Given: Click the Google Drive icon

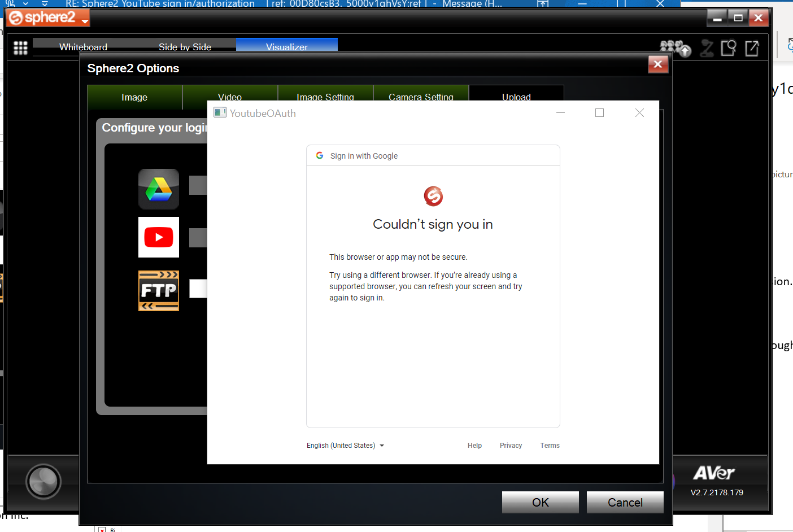Looking at the screenshot, I should [x=159, y=189].
